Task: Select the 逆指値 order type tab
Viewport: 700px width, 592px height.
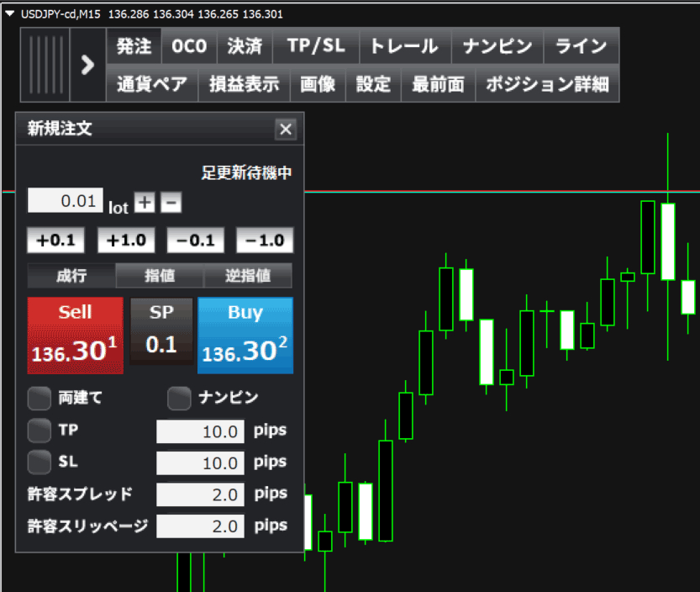Action: (x=248, y=276)
